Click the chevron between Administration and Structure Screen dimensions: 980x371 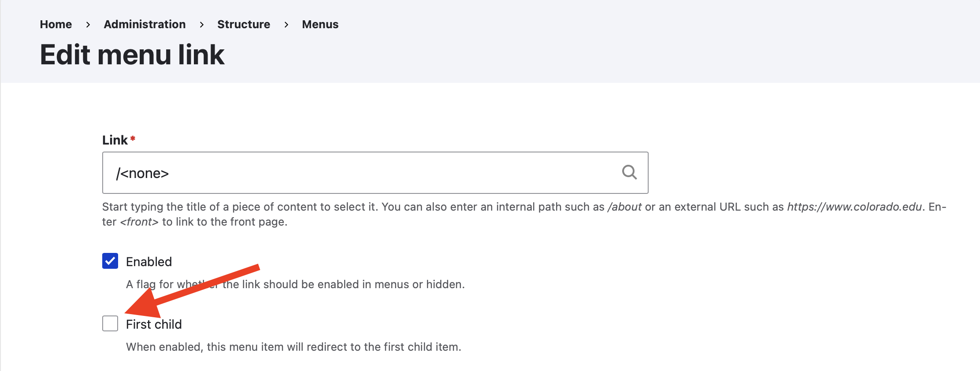(x=202, y=25)
